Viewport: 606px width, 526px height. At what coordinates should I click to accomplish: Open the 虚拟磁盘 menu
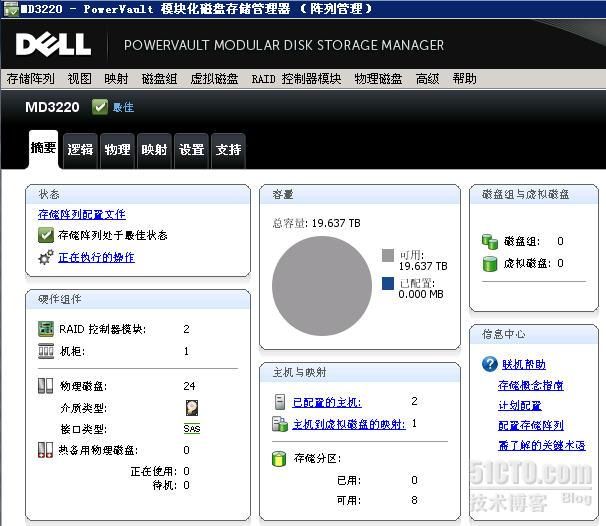pyautogui.click(x=214, y=79)
